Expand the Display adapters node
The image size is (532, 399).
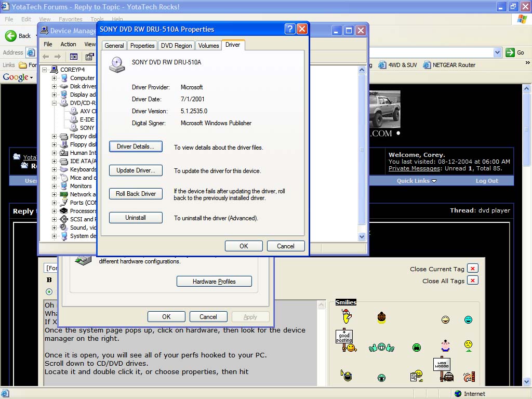[x=54, y=95]
